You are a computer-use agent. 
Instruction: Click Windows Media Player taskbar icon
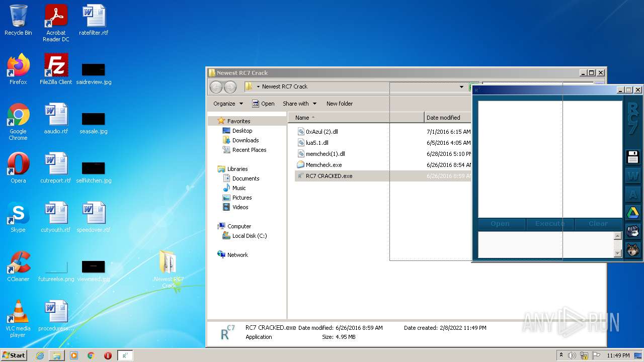point(74,355)
